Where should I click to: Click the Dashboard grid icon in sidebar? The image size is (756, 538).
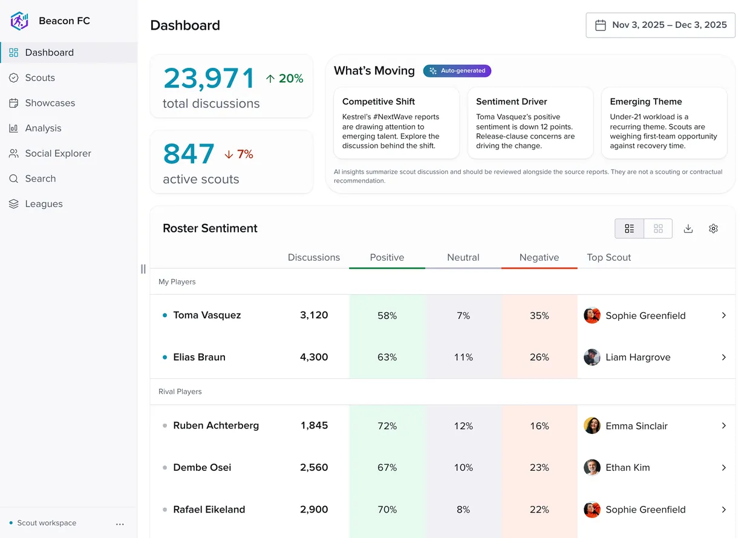click(13, 53)
